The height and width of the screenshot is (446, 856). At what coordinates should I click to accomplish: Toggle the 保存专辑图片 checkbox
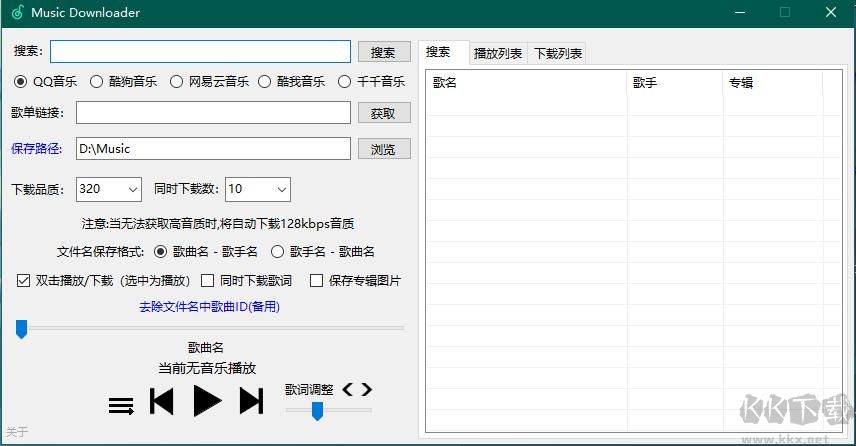pyautogui.click(x=316, y=281)
